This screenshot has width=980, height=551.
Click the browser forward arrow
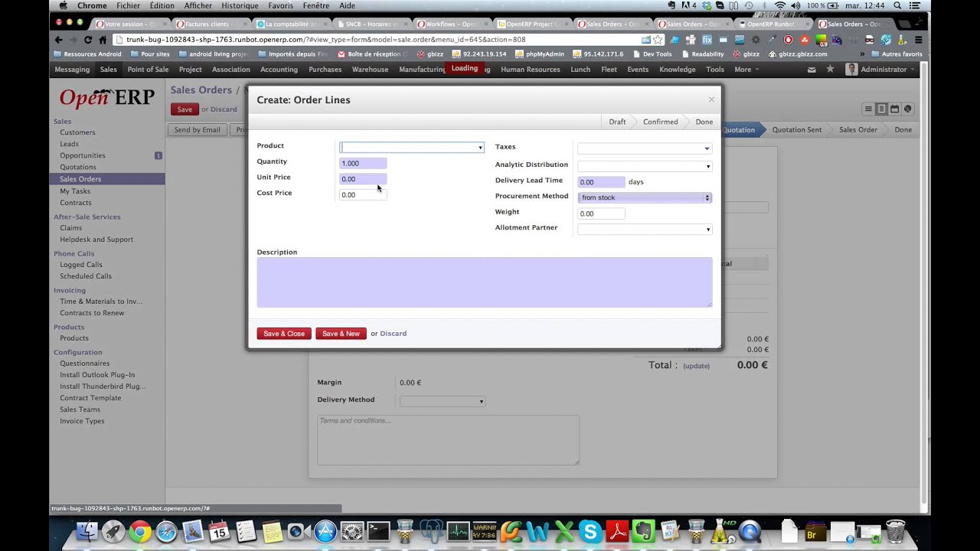click(x=73, y=40)
